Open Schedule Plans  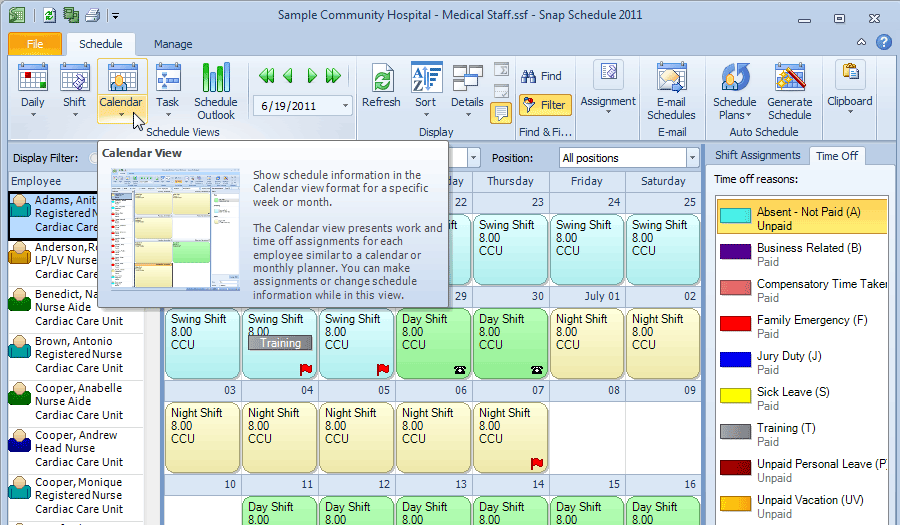(735, 92)
